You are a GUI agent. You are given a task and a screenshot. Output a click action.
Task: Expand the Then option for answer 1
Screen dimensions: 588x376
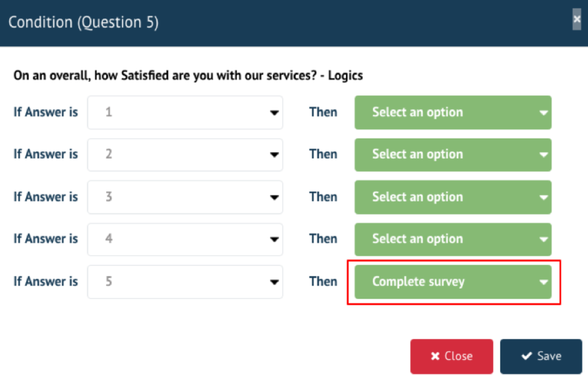tap(453, 112)
